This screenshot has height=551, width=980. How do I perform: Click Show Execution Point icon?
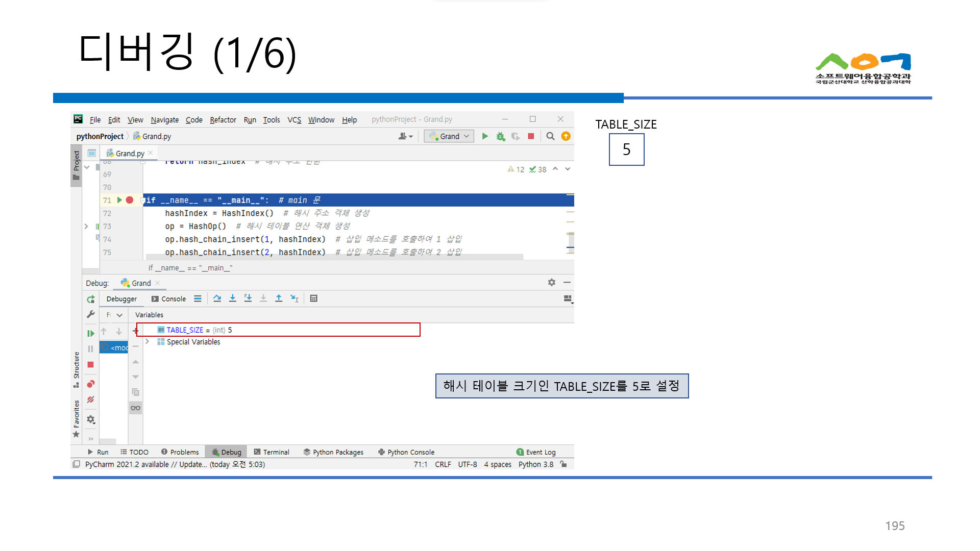(x=198, y=298)
